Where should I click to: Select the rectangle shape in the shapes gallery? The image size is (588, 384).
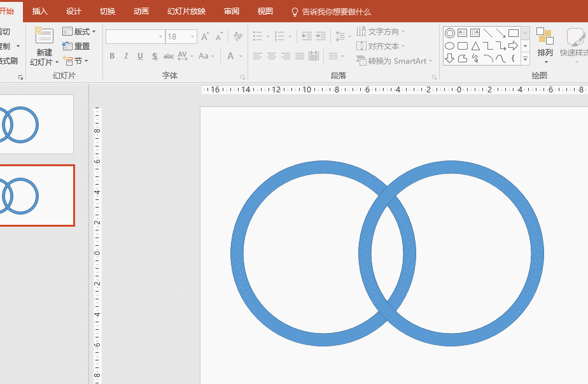tap(514, 33)
